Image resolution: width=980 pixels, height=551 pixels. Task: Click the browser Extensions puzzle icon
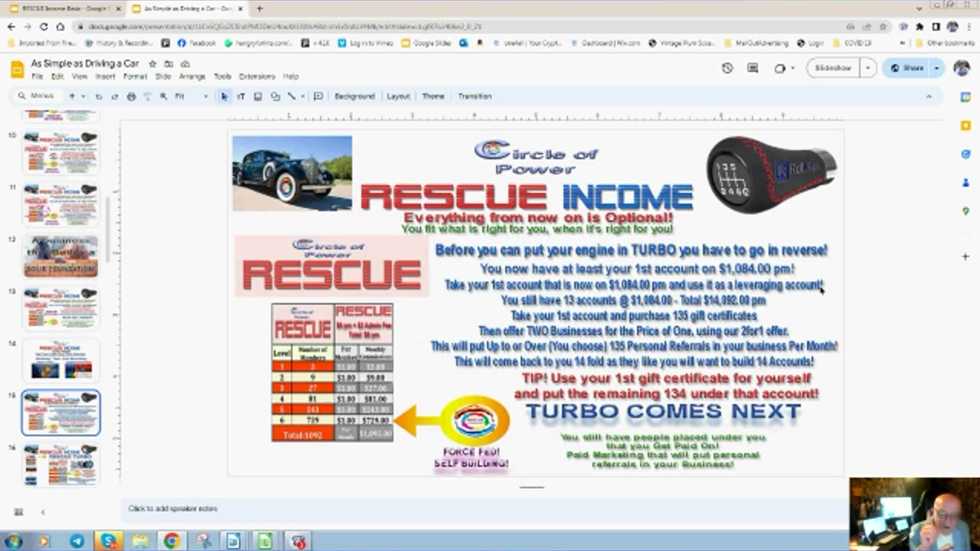click(x=920, y=27)
